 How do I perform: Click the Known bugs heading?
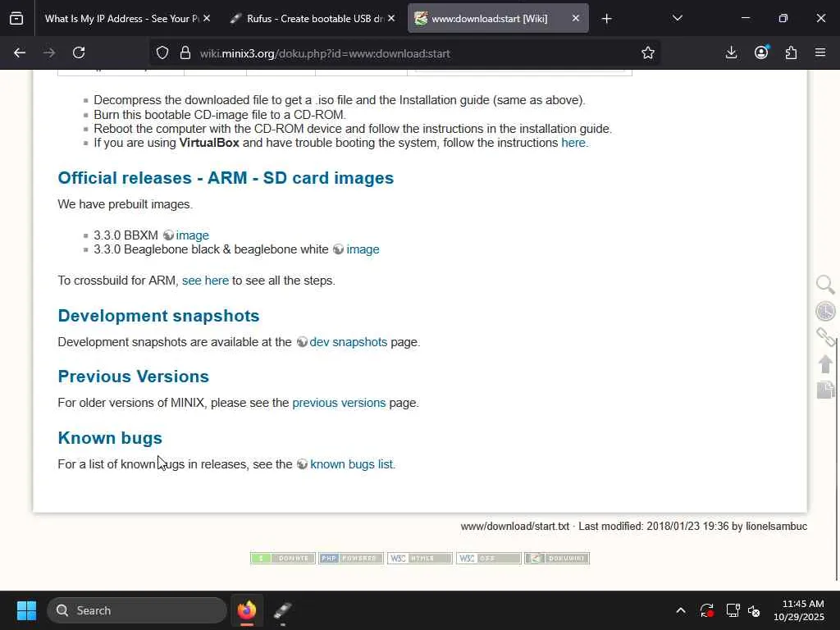(x=110, y=438)
